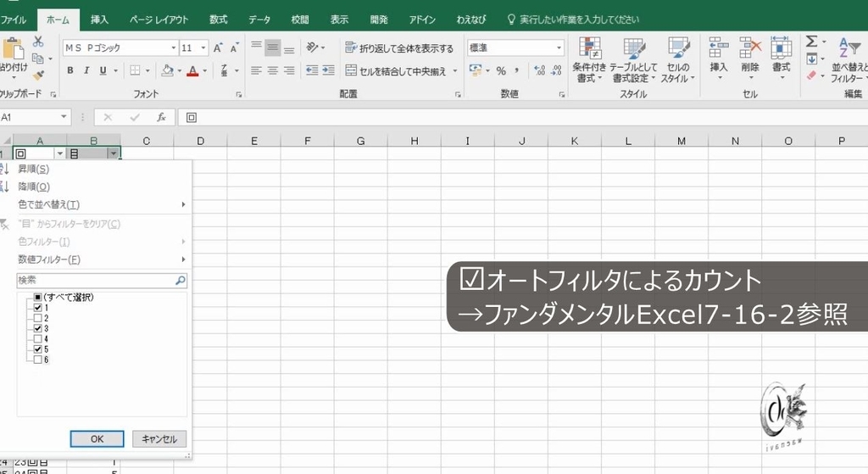The width and height of the screenshot is (868, 474).
Task: Click the キャンセル button
Action: click(159, 439)
